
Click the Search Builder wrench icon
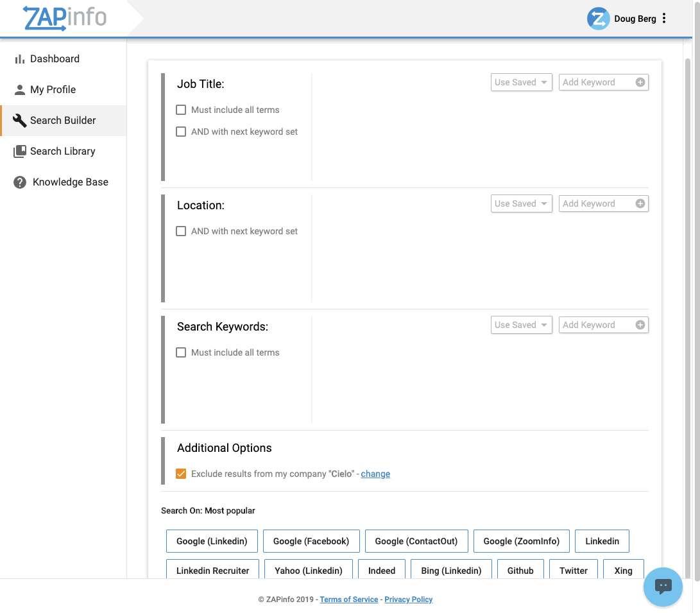pos(20,121)
